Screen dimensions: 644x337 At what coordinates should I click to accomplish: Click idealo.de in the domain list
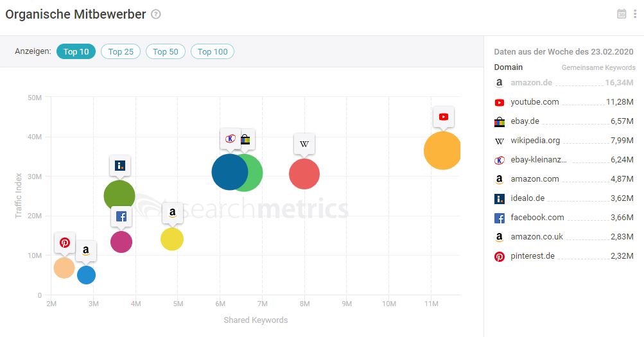coord(527,198)
